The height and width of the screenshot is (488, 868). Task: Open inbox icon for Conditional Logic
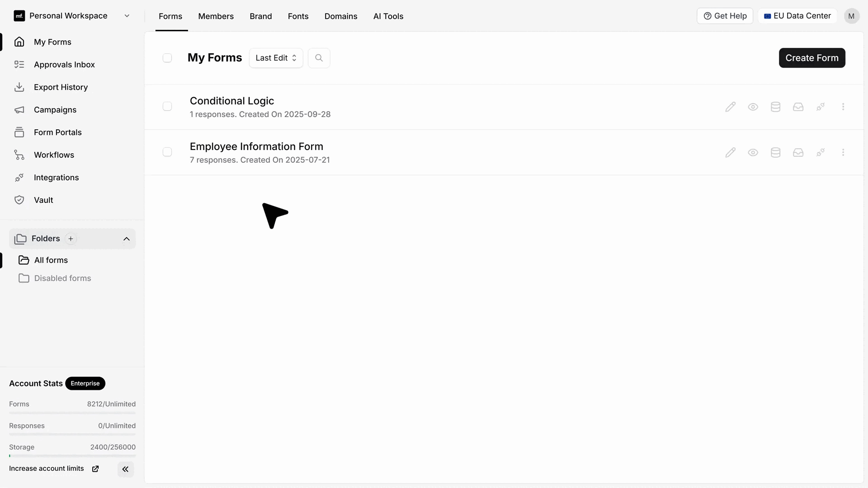click(x=798, y=107)
